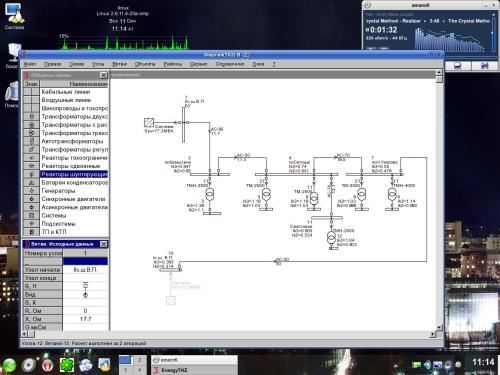This screenshot has width=500, height=375.
Task: Select the Синхронные двигатели icon
Action: (x=32, y=199)
